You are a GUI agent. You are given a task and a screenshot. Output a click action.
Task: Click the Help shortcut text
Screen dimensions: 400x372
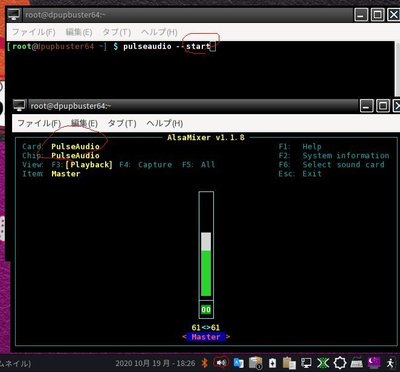point(312,147)
